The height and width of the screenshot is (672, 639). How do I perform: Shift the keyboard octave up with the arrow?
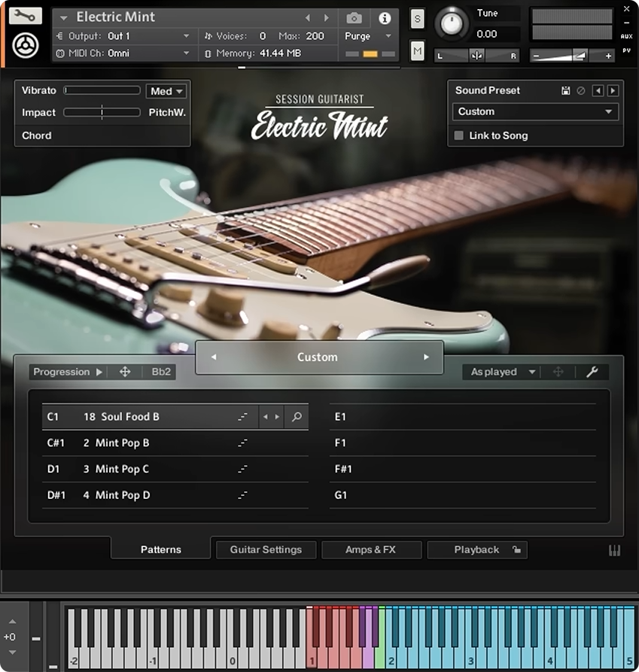coord(13,622)
